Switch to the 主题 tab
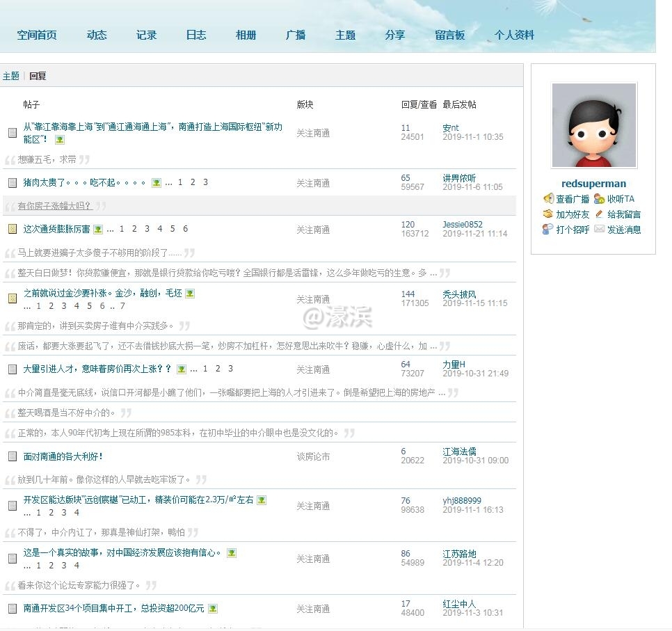 pos(11,76)
